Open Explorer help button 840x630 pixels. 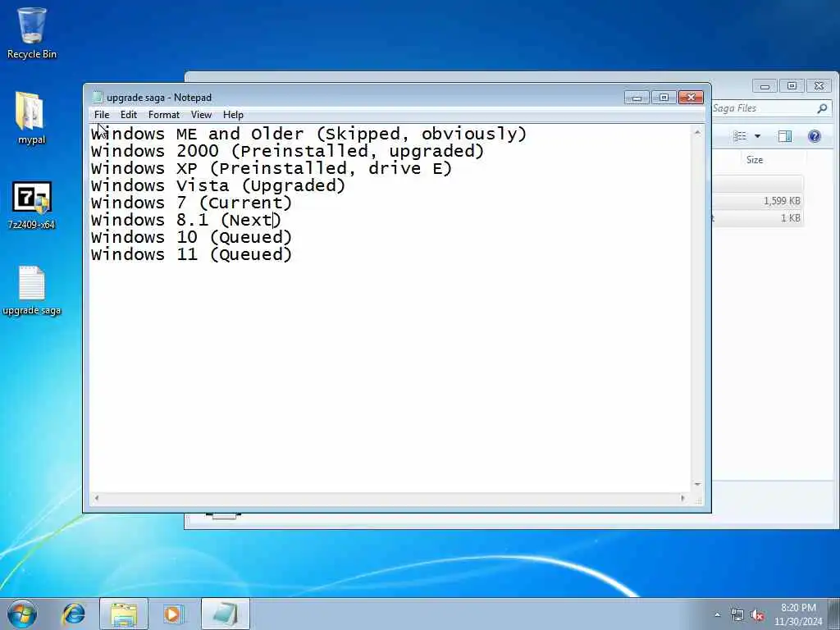coord(815,136)
